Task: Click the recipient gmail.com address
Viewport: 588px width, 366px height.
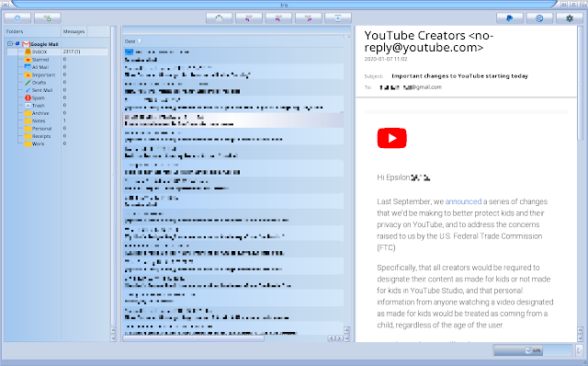Action: [x=411, y=87]
